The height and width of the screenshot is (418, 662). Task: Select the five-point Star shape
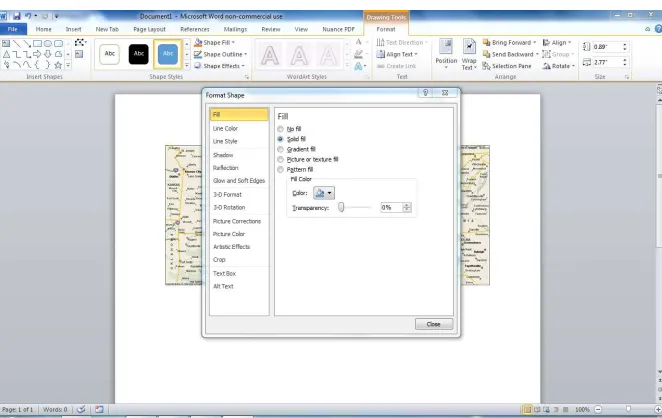58,65
